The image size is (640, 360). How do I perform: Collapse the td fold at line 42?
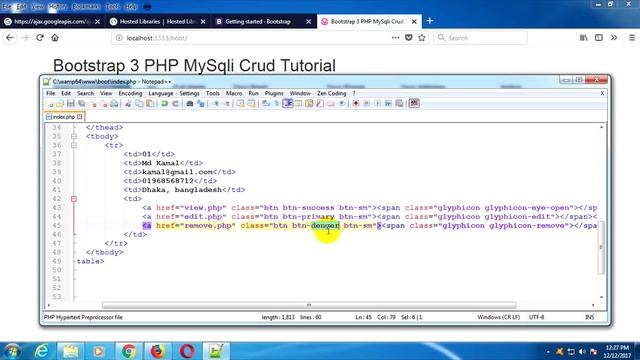pos(74,199)
